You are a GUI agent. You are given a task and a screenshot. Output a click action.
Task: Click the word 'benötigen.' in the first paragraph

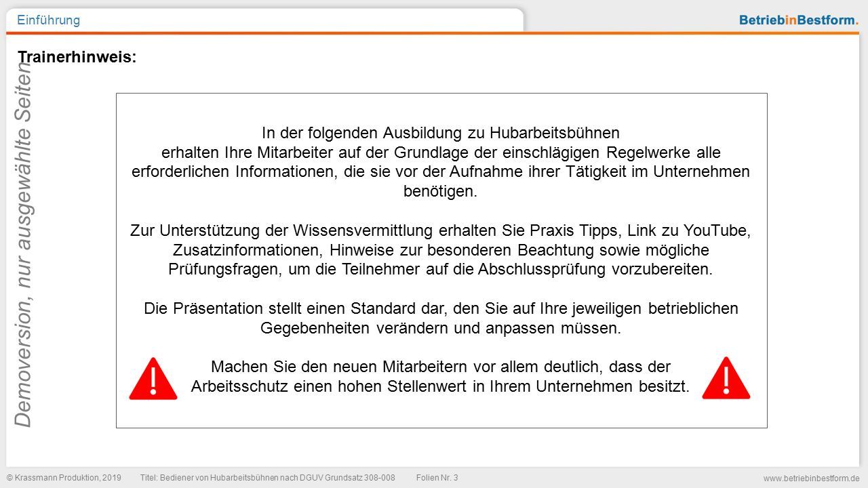[441, 191]
